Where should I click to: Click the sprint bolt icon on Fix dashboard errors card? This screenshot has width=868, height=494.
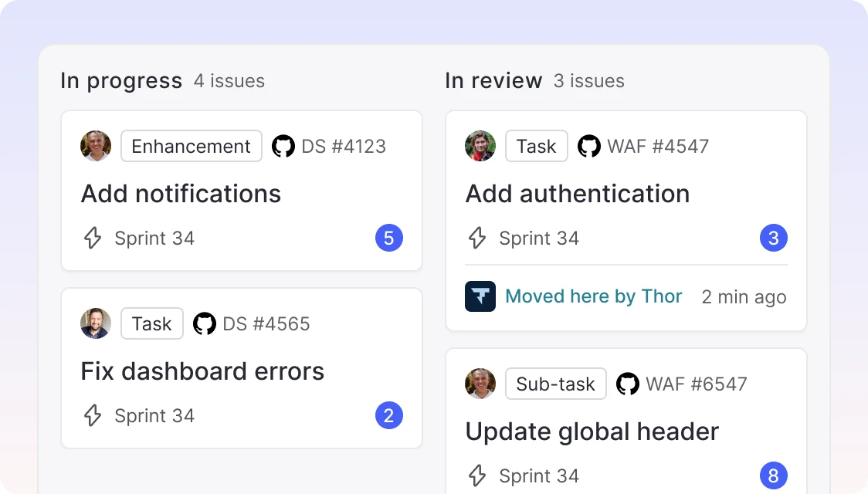pyautogui.click(x=93, y=415)
